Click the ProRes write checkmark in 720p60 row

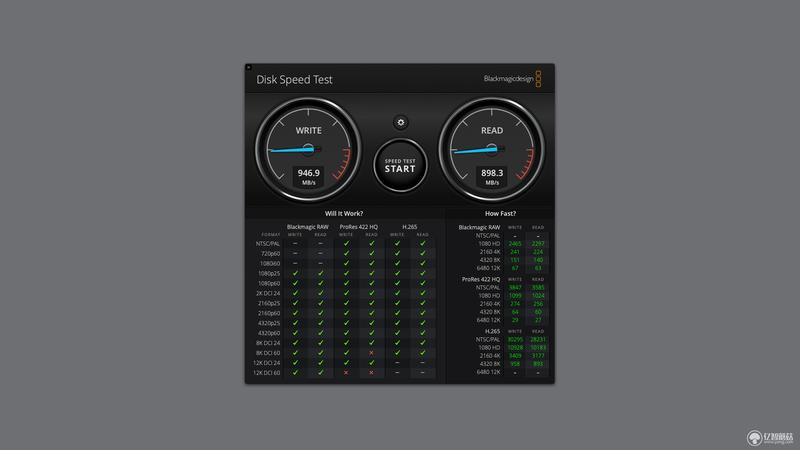[x=346, y=254]
